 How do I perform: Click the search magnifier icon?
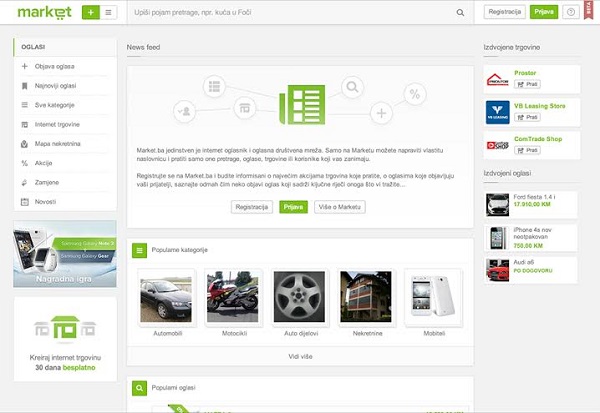460,13
